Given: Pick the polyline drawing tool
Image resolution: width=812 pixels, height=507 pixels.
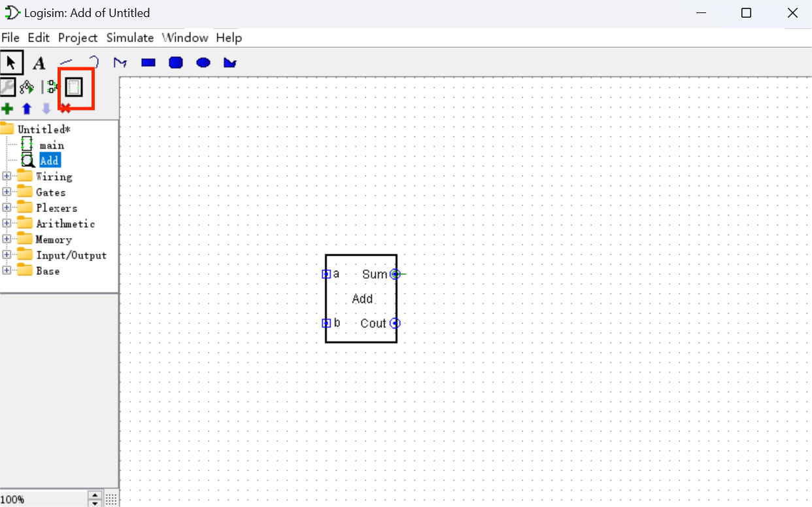Looking at the screenshot, I should click(120, 63).
